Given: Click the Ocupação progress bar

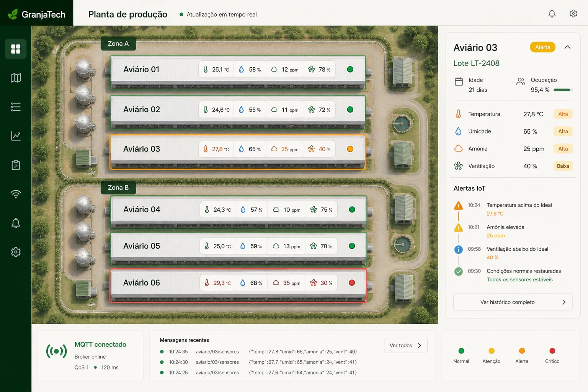Looking at the screenshot, I should point(563,90).
